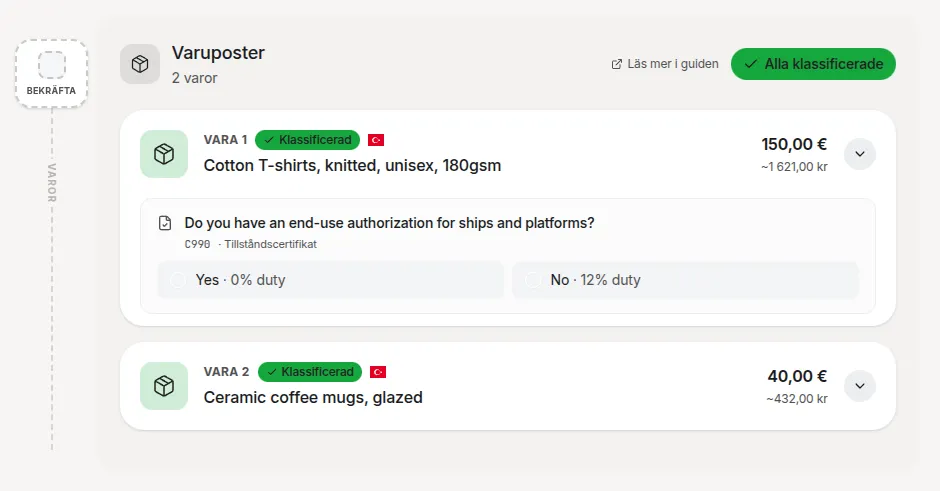The height and width of the screenshot is (491, 940).
Task: Click the Vara 2 green box icon
Action: [164, 386]
